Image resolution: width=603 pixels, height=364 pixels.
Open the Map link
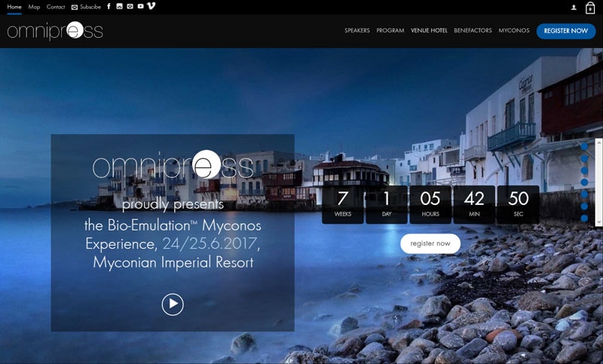coord(34,7)
